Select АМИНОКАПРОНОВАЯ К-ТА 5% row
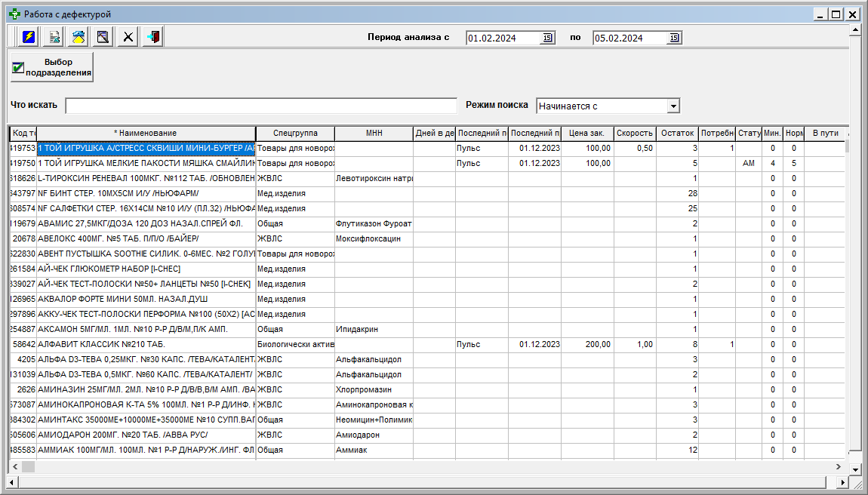Screen dimensions: 868x495 427,404
